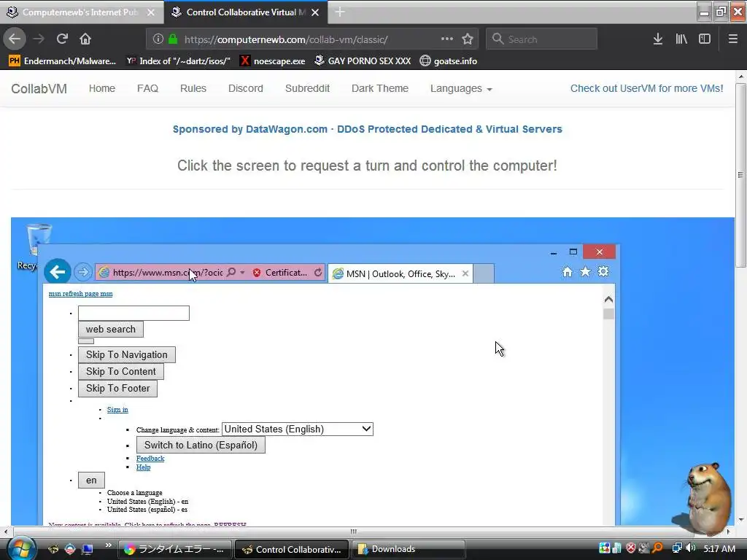Click the MSN web search input box

pyautogui.click(x=134, y=313)
